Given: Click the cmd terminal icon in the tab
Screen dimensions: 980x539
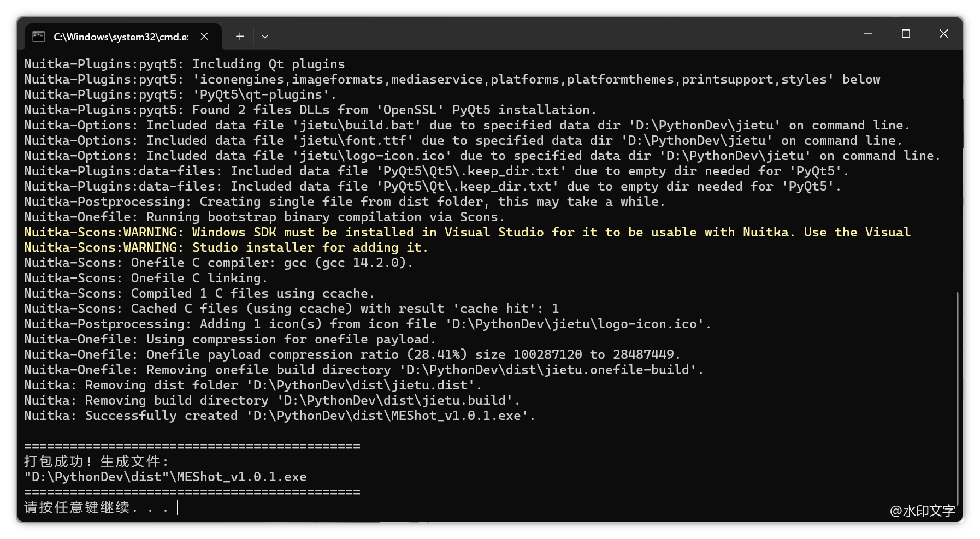Looking at the screenshot, I should [x=38, y=37].
